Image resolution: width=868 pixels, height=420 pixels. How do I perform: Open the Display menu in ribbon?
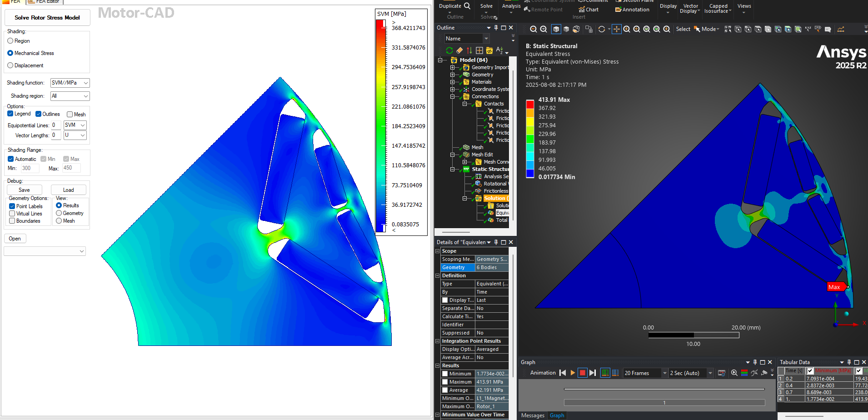click(x=668, y=8)
